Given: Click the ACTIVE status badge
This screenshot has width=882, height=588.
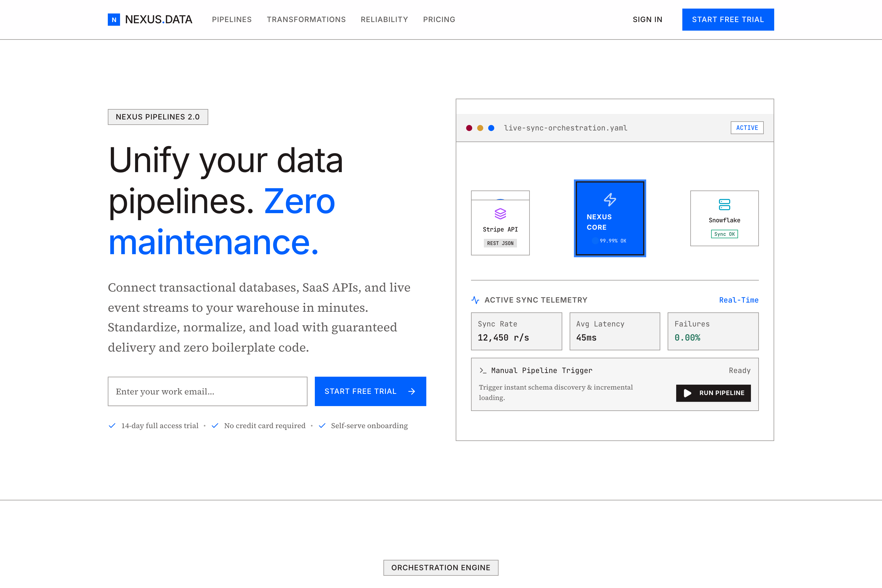Looking at the screenshot, I should tap(747, 128).
